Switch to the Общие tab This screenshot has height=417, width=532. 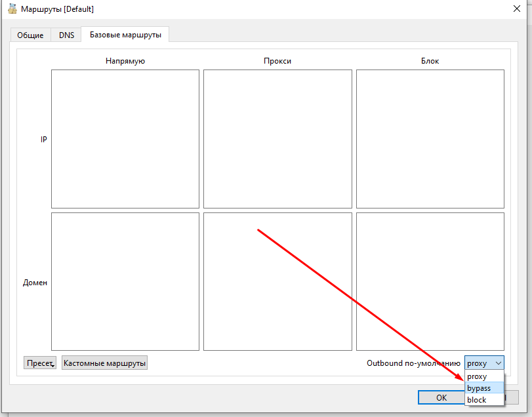click(x=30, y=35)
